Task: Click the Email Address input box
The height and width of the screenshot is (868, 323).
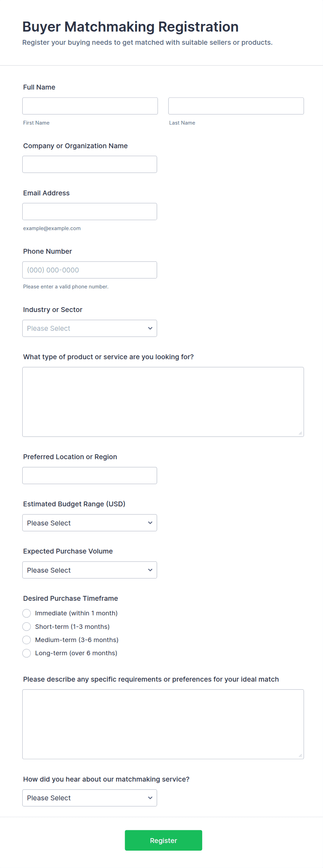Action: [90, 211]
